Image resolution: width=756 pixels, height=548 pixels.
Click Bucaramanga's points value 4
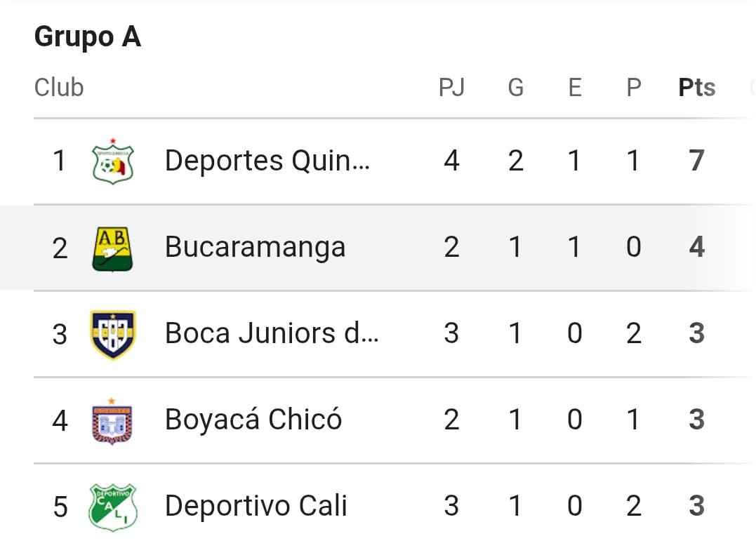pyautogui.click(x=697, y=247)
